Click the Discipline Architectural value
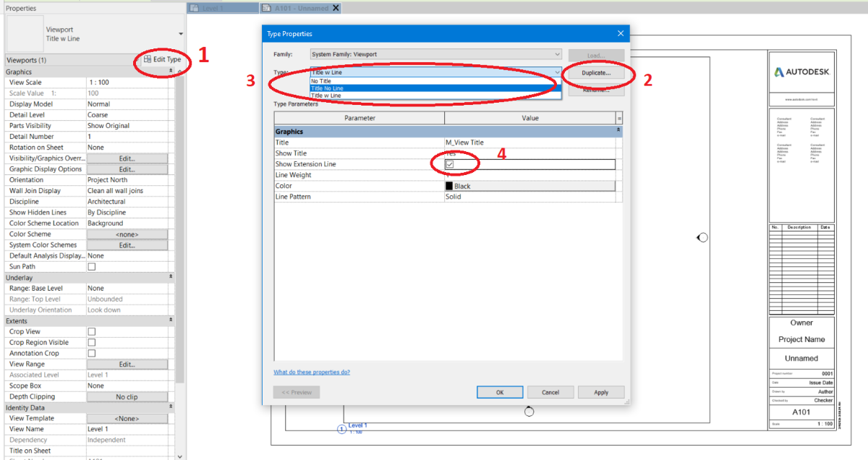Image resolution: width=868 pixels, height=460 pixels. pos(127,202)
